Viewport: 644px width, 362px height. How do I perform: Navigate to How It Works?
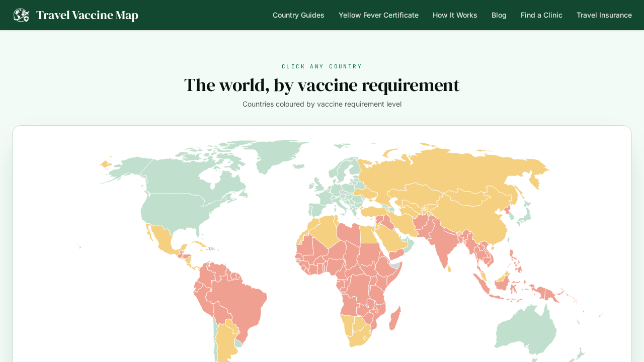pyautogui.click(x=455, y=15)
